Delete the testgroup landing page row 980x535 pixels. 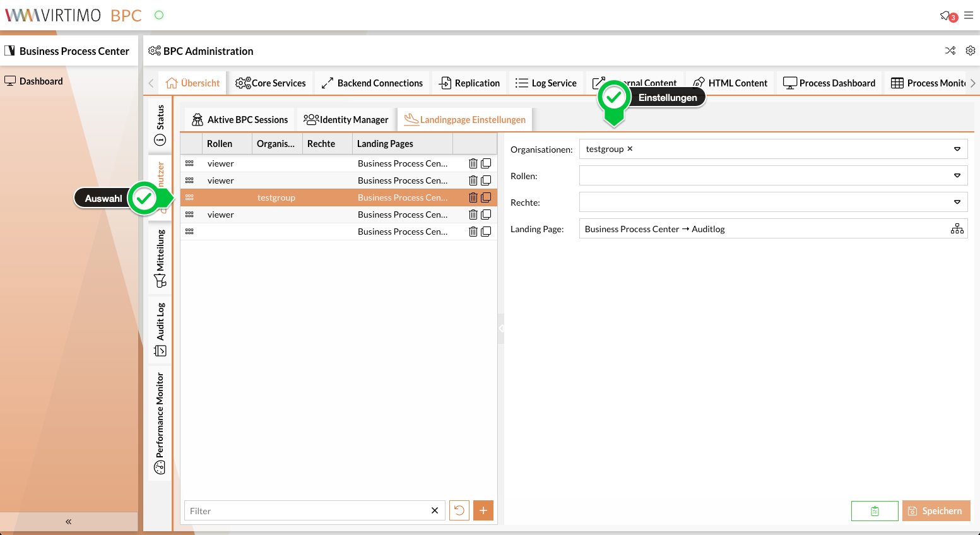[473, 197]
